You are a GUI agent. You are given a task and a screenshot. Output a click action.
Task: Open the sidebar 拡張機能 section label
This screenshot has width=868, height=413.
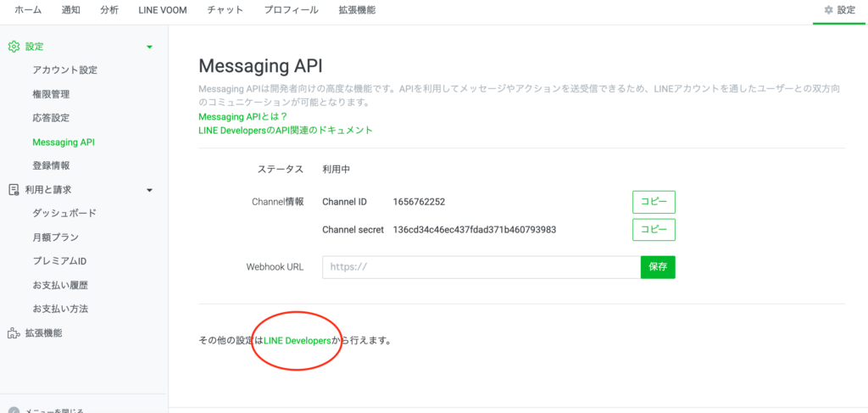[x=44, y=333]
